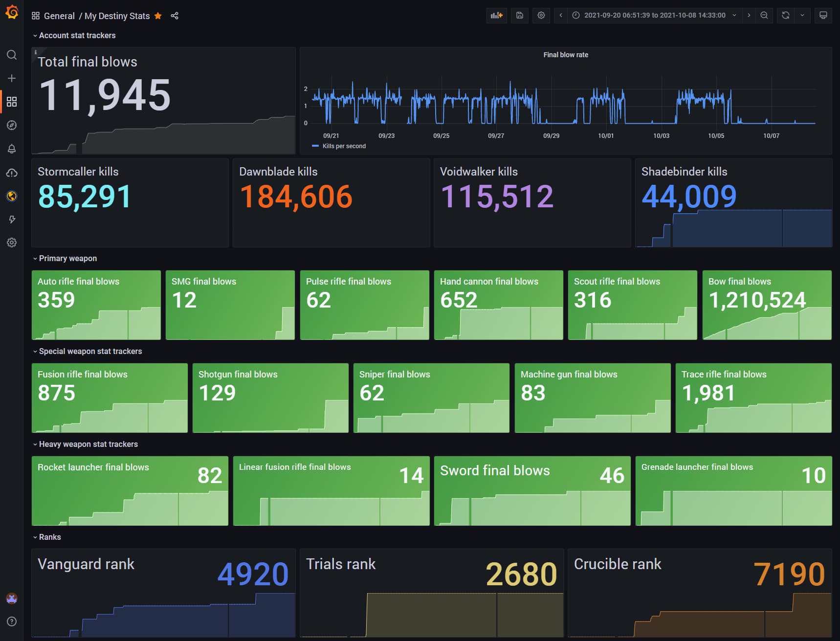Cycle view mode with monitor icon
The image size is (840, 641).
click(x=823, y=15)
